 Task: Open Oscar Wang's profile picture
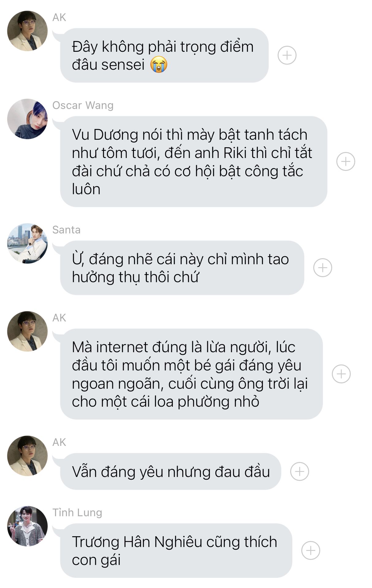pos(27,119)
